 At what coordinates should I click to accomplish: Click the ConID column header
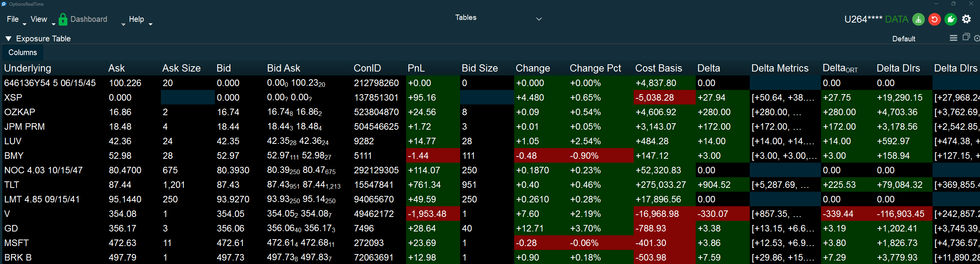[367, 68]
